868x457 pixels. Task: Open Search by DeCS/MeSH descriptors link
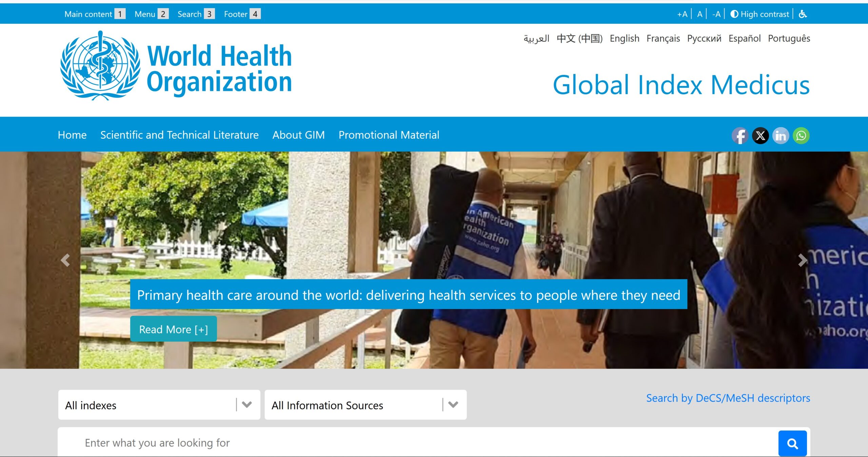tap(728, 398)
